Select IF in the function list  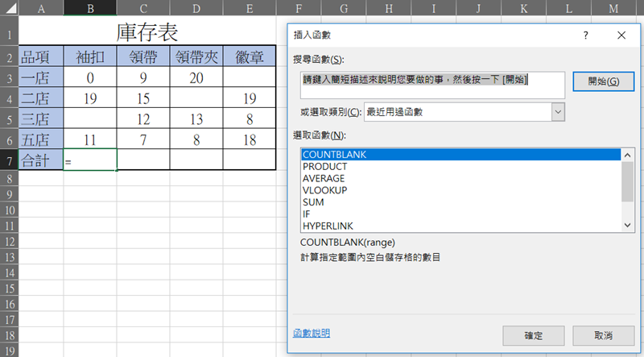460,214
